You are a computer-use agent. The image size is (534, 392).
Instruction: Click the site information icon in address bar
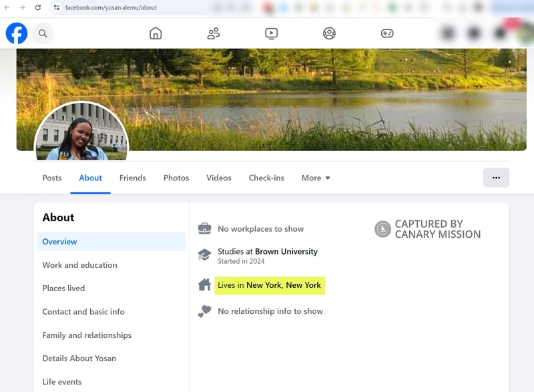point(57,8)
